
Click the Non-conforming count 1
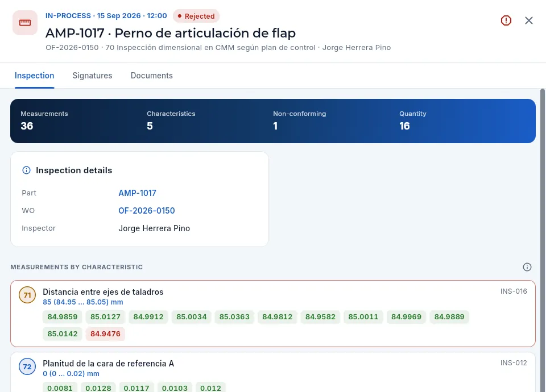[x=275, y=126]
